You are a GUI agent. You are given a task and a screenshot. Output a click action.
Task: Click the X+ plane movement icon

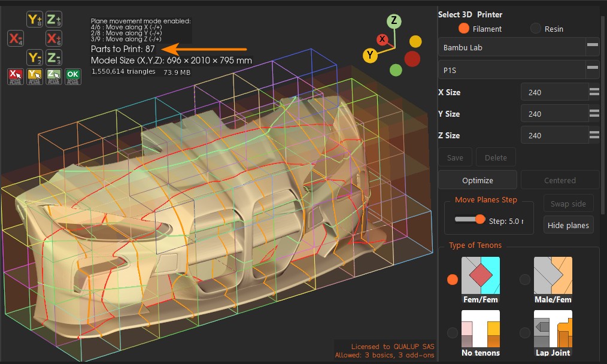coord(54,38)
